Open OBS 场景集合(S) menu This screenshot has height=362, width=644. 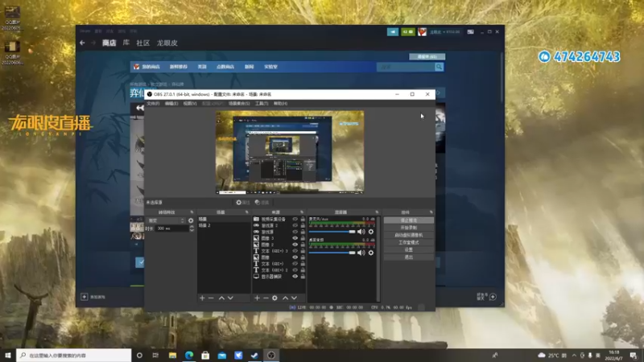(239, 104)
